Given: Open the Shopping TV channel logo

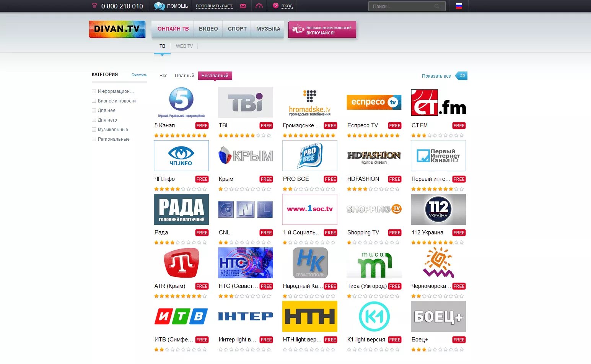Looking at the screenshot, I should (374, 209).
